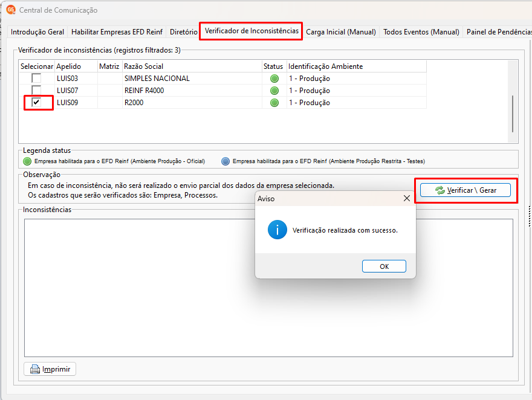Switch to Carga Inicial (Manual) tab
The height and width of the screenshot is (400, 532).
pos(341,32)
